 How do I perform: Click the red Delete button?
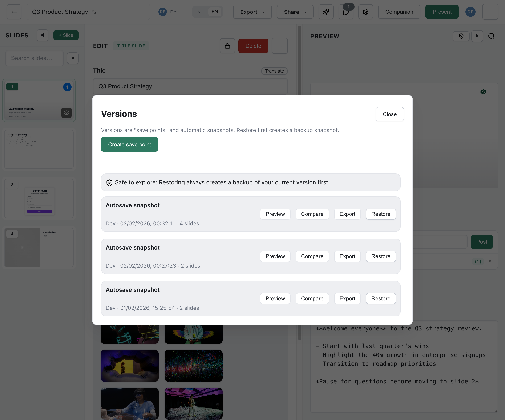click(x=253, y=46)
